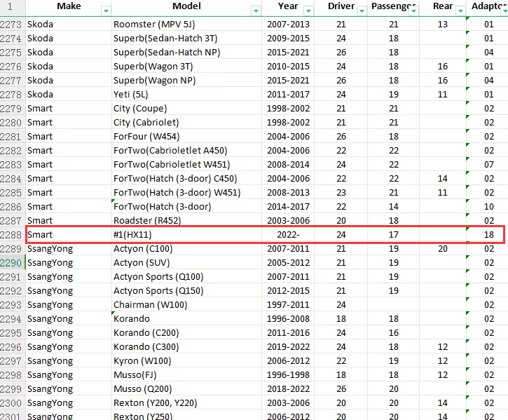Select row header 1
The image size is (508, 420).
13,7
